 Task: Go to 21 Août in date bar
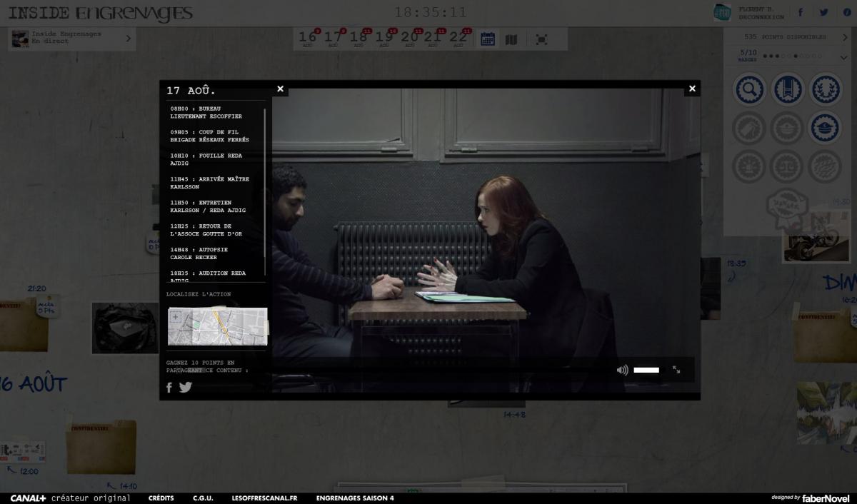[x=433, y=39]
